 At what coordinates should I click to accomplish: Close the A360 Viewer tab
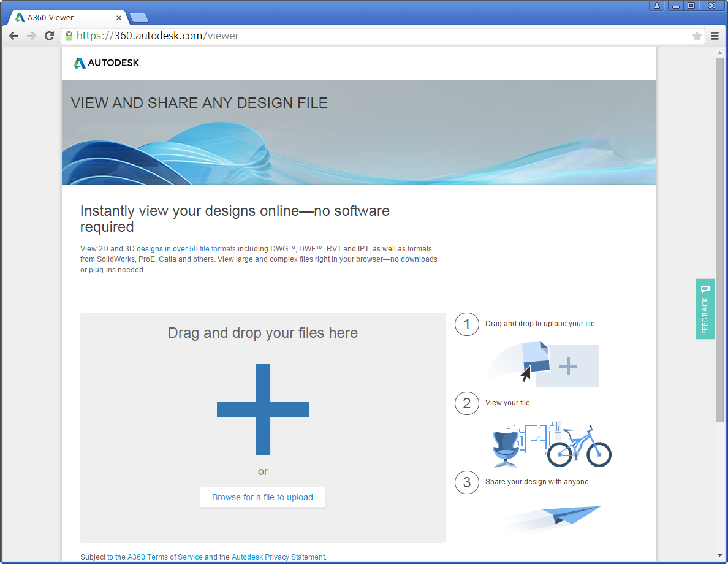[x=119, y=18]
